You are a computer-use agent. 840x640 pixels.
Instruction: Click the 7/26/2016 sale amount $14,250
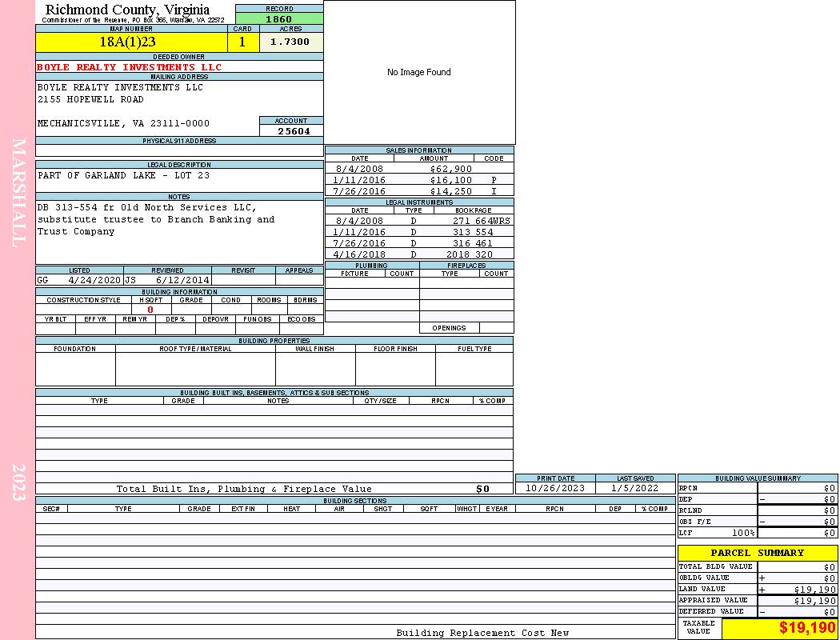(451, 191)
